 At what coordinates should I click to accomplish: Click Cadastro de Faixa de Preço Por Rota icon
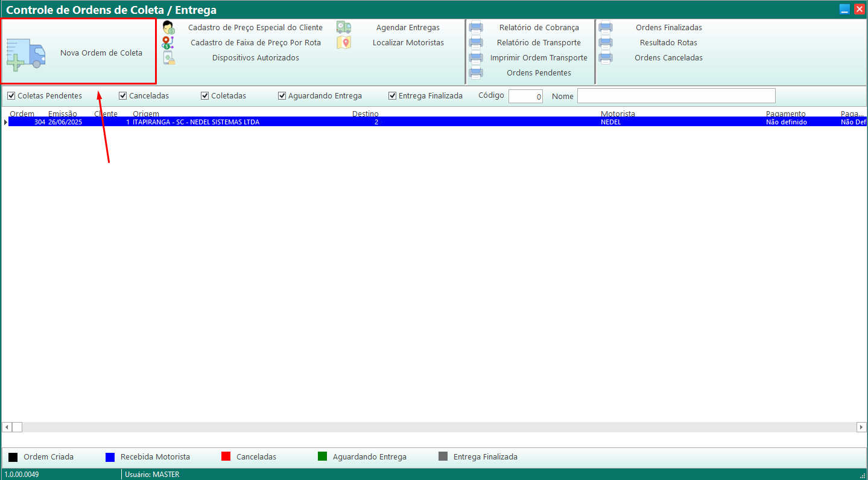point(168,43)
